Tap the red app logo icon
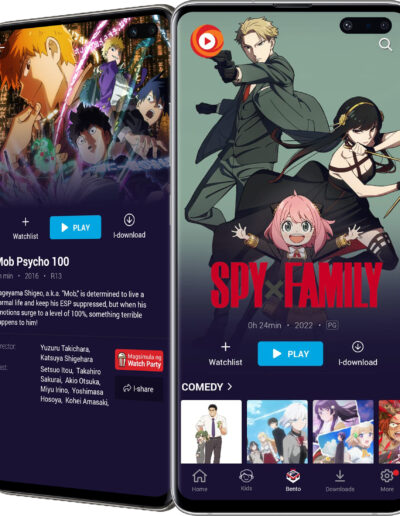Screen dimensions: 400x516 (207, 41)
